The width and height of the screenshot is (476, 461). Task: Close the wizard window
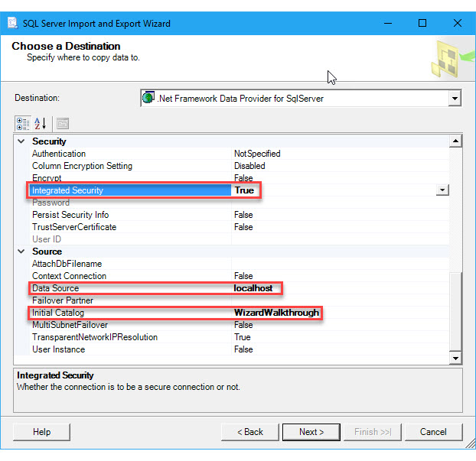pos(458,23)
